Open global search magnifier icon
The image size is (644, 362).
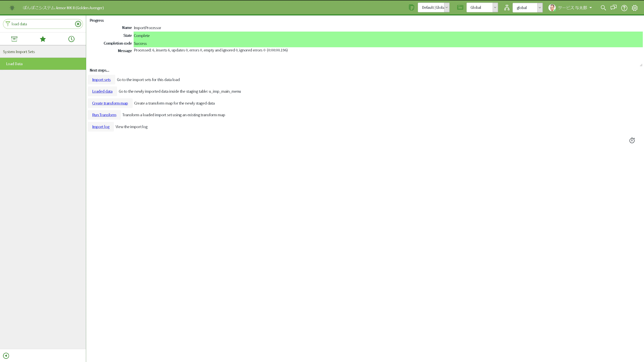(x=603, y=8)
